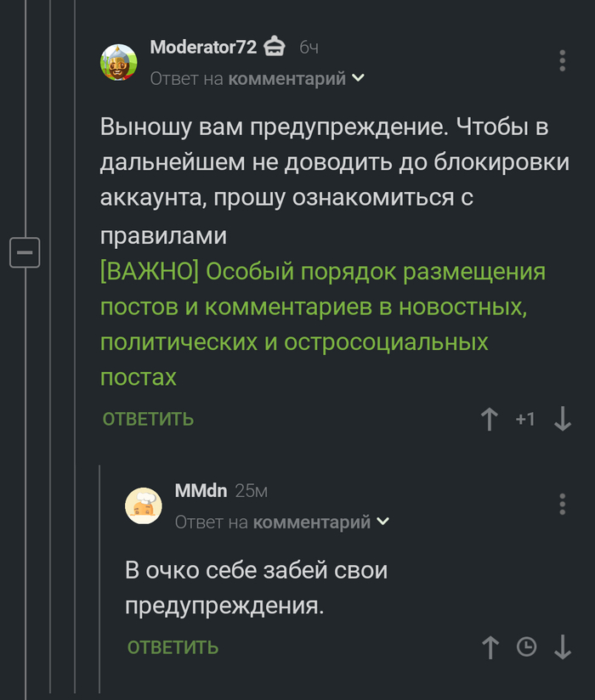Viewport: 595px width, 700px height.
Task: Open the three-dot options menu on MMdn's comment
Action: point(562,505)
